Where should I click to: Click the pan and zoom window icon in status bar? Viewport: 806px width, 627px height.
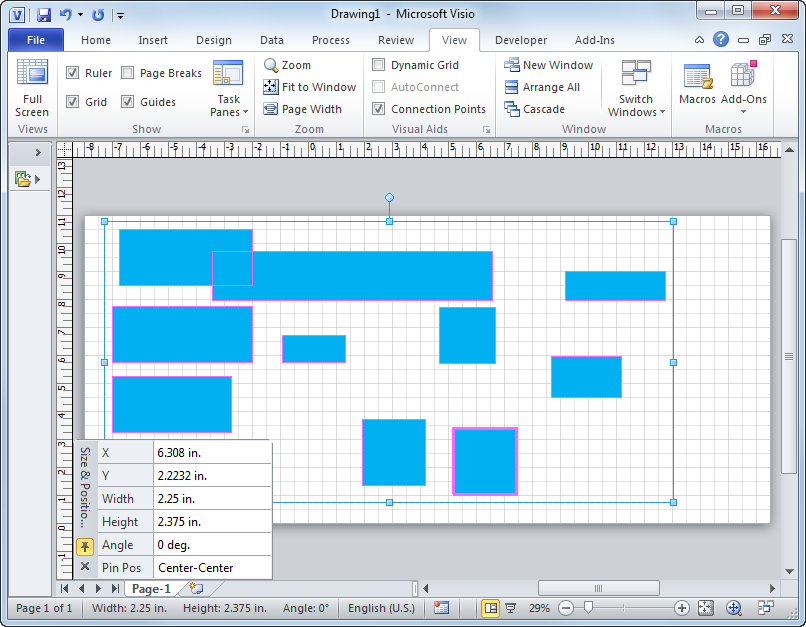(733, 608)
